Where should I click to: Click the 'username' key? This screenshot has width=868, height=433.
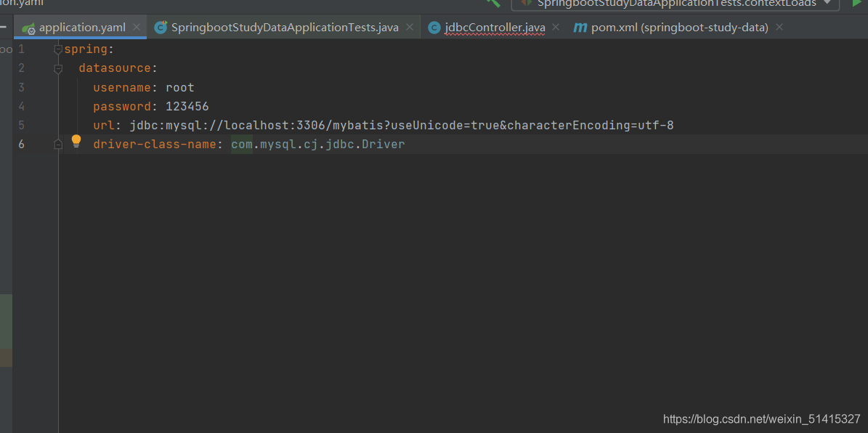coord(122,87)
